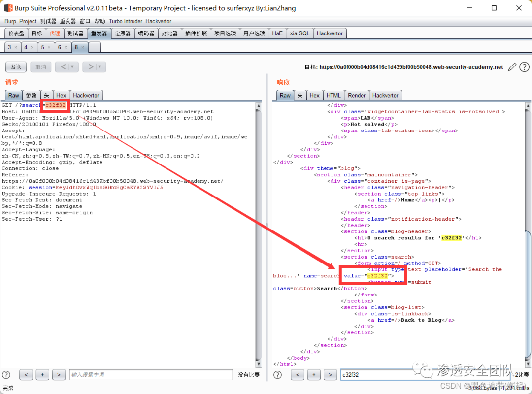Open the 窗口 menu

(85, 21)
